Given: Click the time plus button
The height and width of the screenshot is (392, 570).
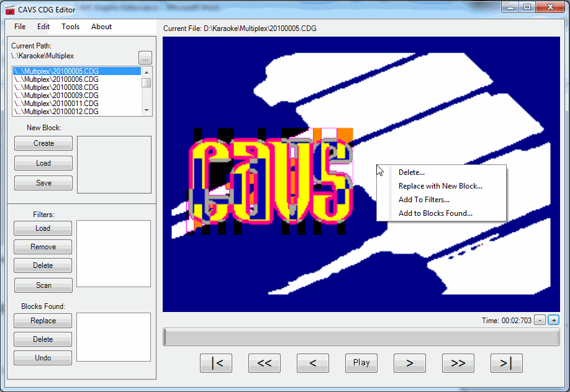Looking at the screenshot, I should tap(554, 320).
